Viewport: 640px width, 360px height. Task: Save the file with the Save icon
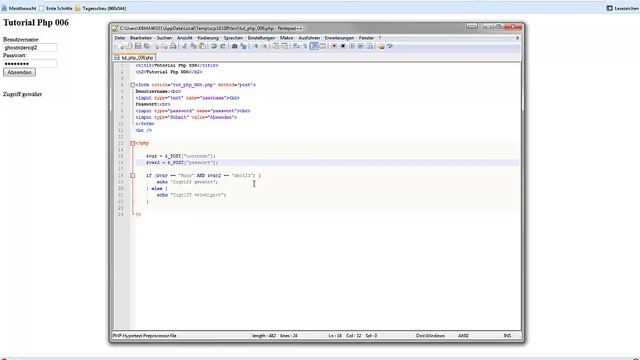coord(138,46)
